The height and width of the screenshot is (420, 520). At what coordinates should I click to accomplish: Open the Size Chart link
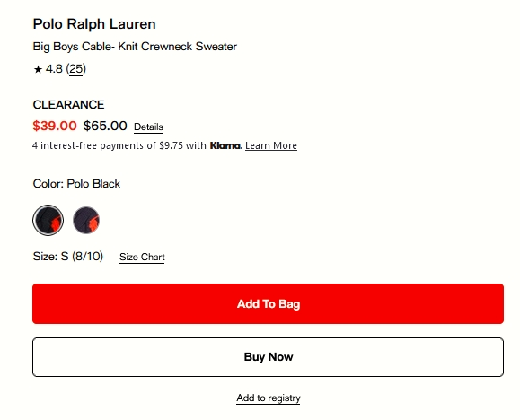pos(142,258)
